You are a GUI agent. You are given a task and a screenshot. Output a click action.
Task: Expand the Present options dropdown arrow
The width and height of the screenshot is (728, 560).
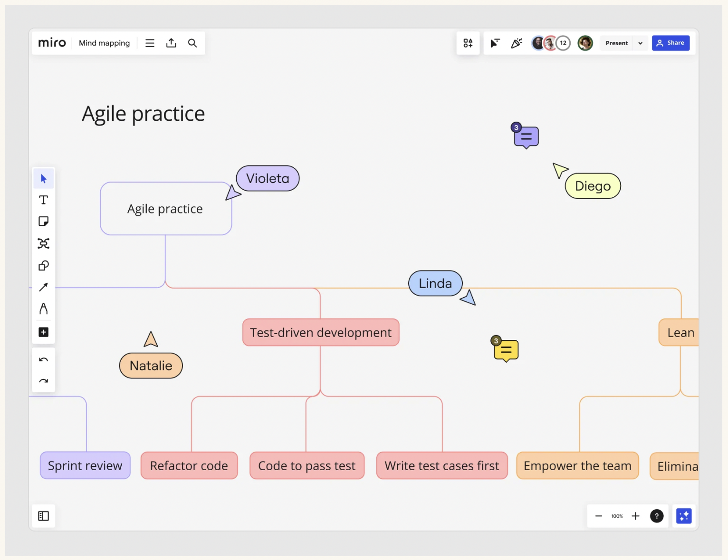pos(641,43)
